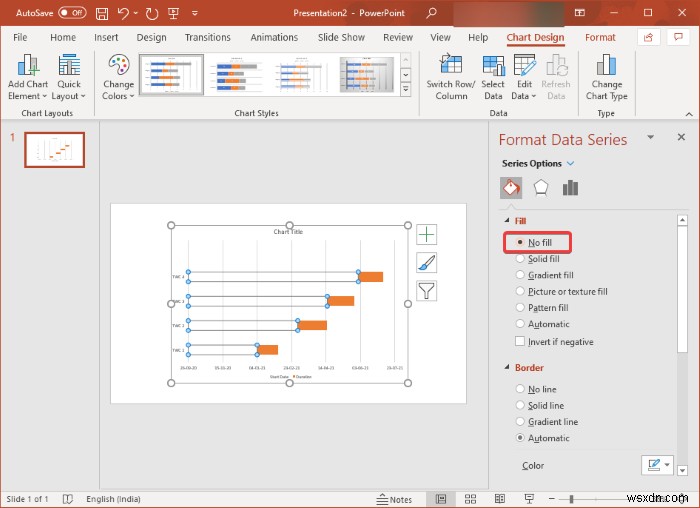
Task: Select the Series Options bar chart icon
Action: pos(570,187)
